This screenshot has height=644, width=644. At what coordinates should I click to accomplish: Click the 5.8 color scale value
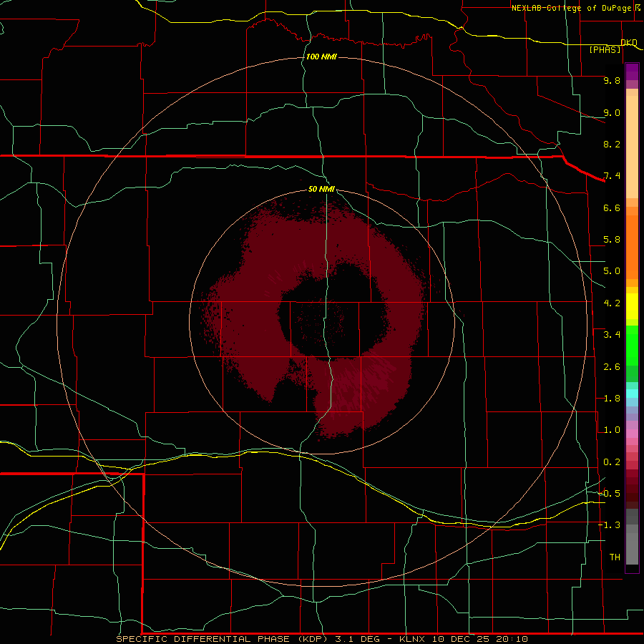[x=612, y=240]
